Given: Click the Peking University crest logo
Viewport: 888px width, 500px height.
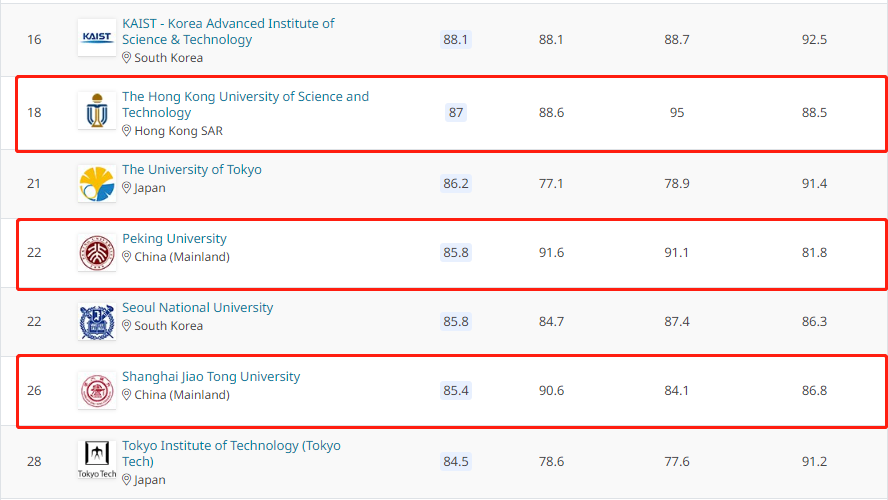Looking at the screenshot, I should click(97, 253).
